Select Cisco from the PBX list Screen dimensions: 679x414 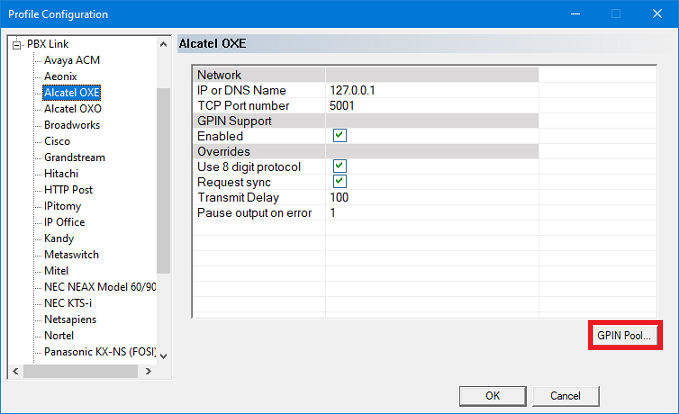57,141
